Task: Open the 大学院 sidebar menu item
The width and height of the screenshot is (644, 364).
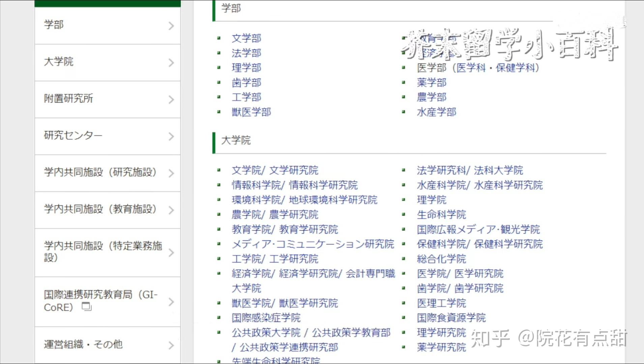Action: [x=108, y=62]
